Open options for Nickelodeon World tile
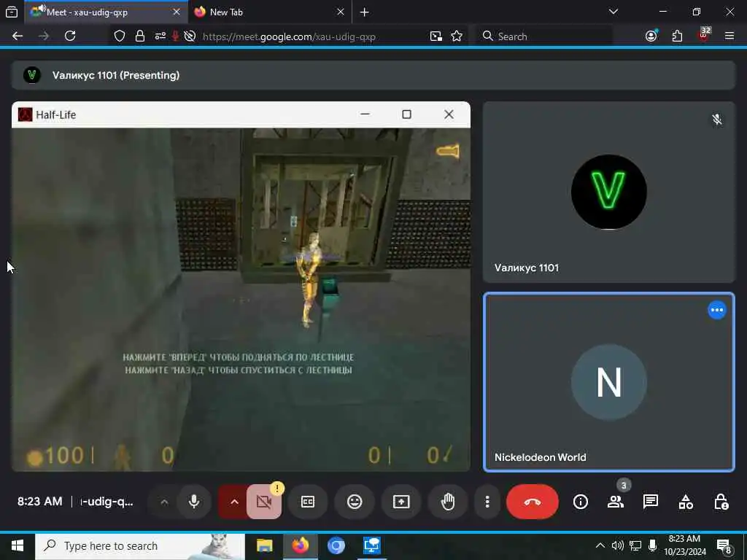The height and width of the screenshot is (560, 747). pyautogui.click(x=716, y=310)
